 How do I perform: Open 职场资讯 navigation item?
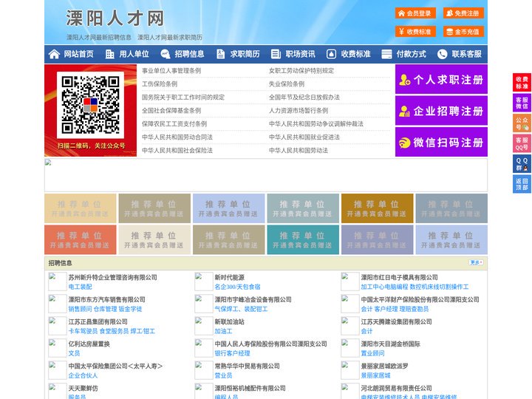300,54
